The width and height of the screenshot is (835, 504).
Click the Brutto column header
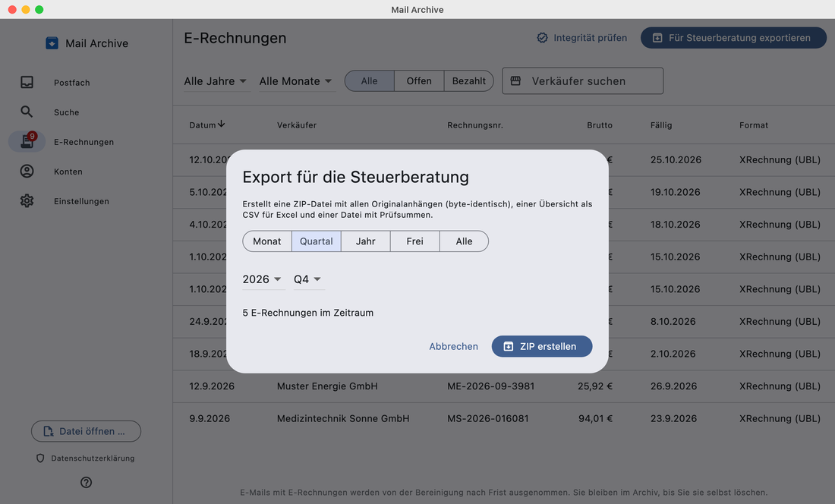pos(600,125)
